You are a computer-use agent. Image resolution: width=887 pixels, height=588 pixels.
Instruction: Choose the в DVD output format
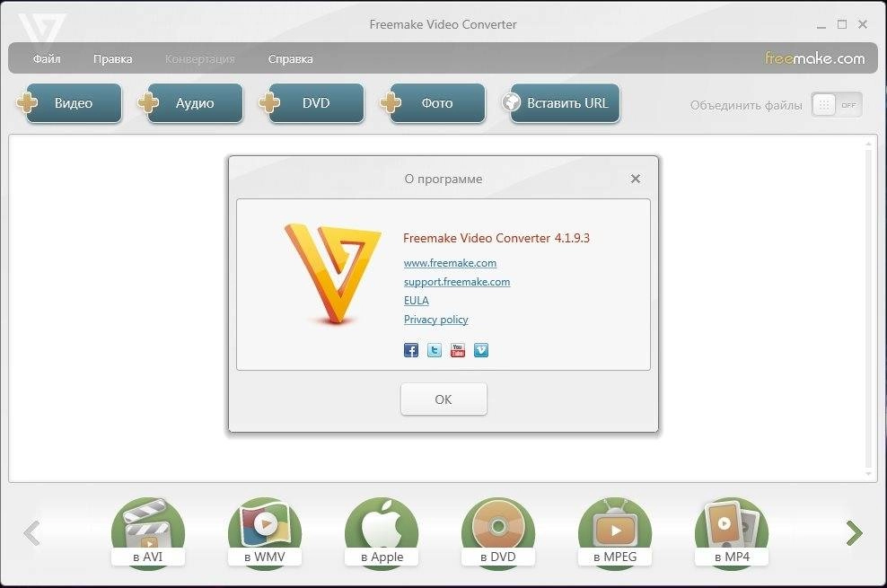coord(498,532)
